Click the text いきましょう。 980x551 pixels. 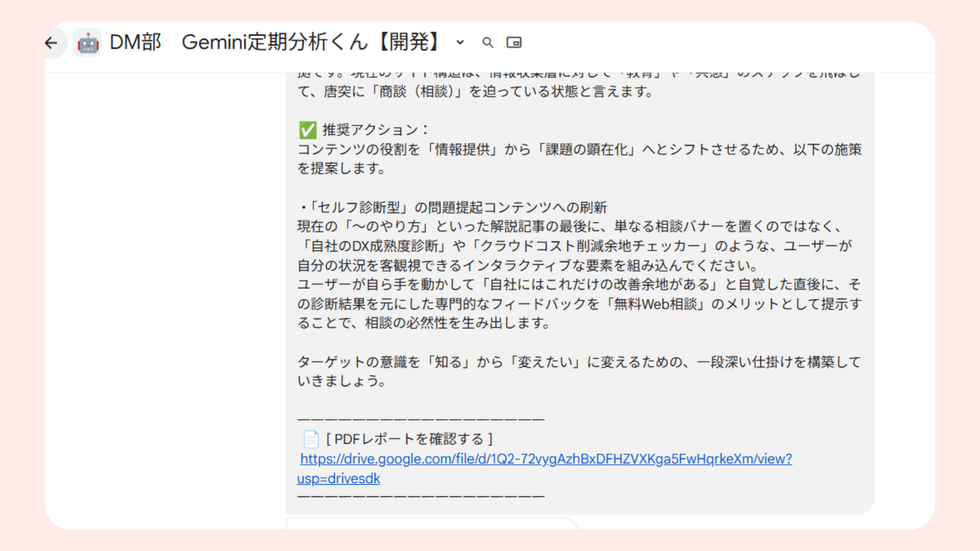[342, 381]
